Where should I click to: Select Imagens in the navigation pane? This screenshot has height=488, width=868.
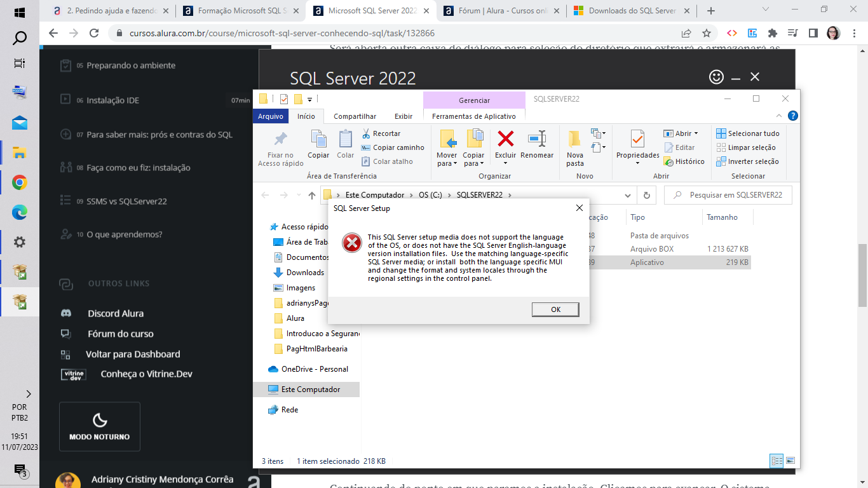[x=301, y=288]
